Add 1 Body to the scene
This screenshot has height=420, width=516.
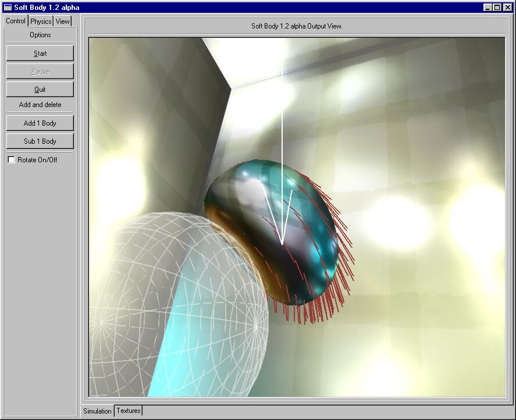tap(40, 123)
